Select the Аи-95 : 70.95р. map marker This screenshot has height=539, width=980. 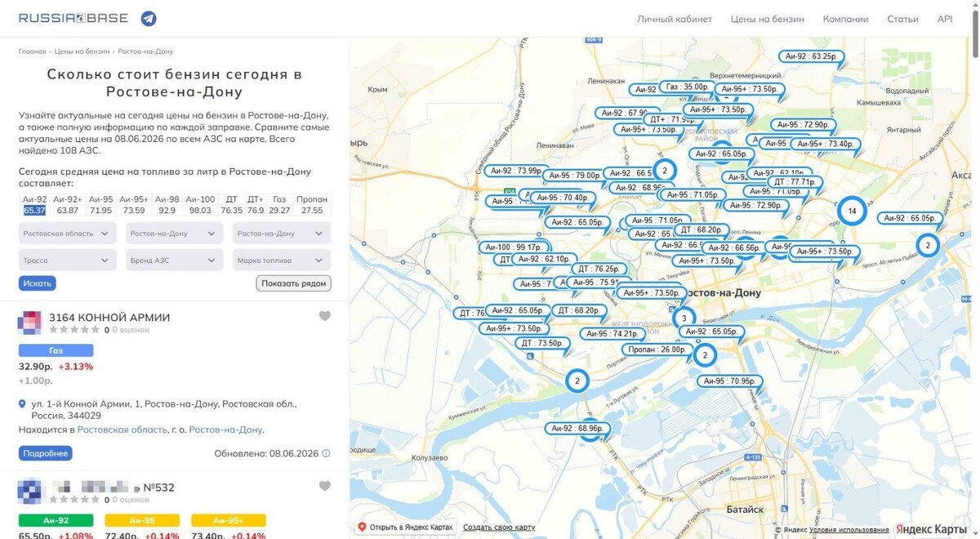(730, 381)
